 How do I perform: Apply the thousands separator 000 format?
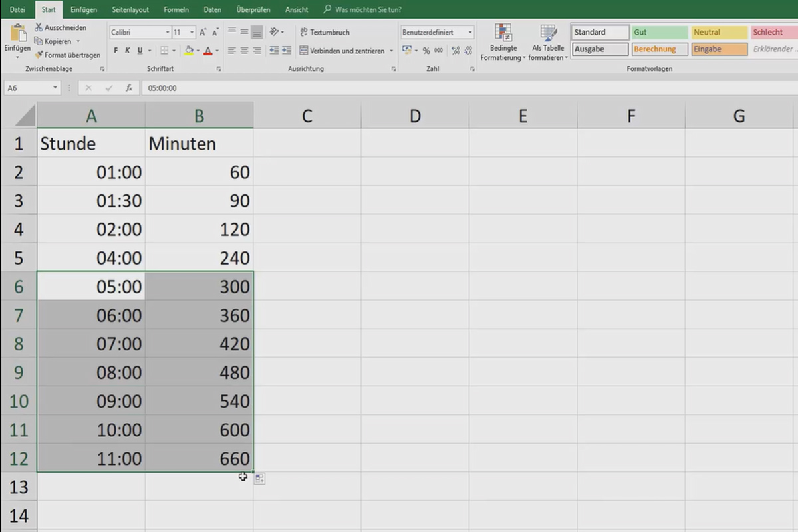438,51
